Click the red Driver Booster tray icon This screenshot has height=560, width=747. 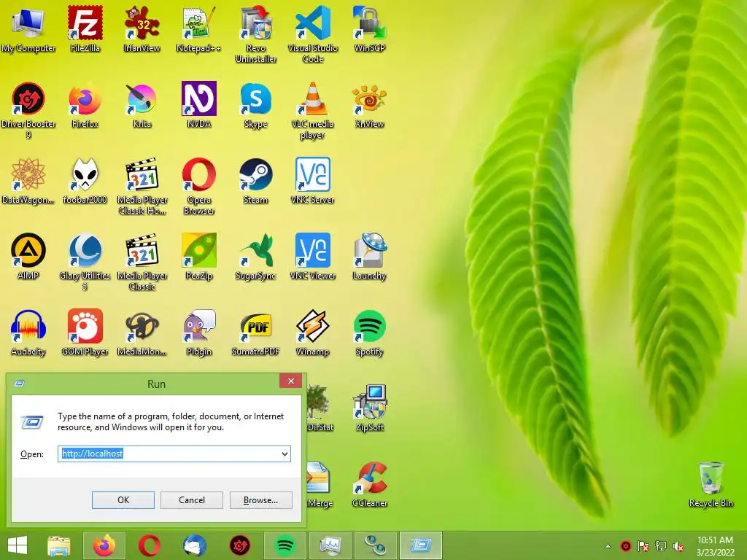tap(625, 546)
